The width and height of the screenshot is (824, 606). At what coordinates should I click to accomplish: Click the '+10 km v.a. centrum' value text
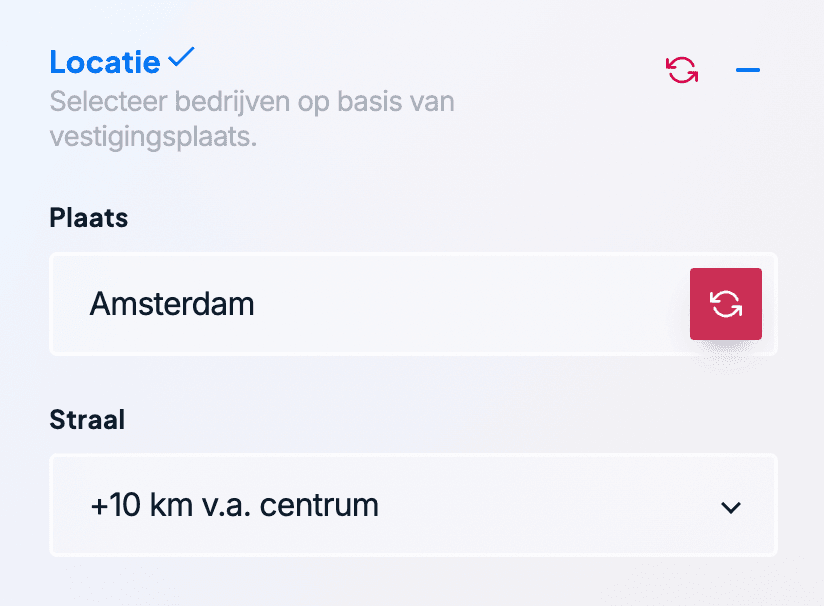tap(235, 506)
